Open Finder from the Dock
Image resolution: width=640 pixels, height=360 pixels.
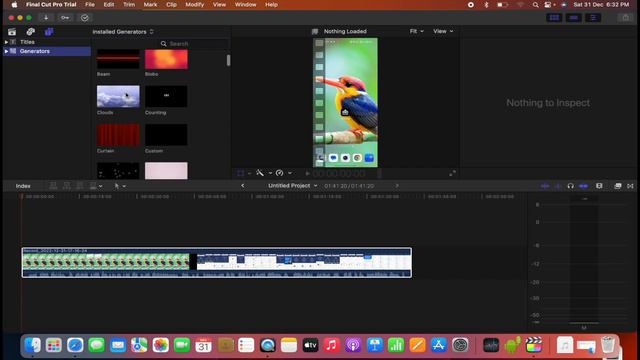tap(32, 345)
